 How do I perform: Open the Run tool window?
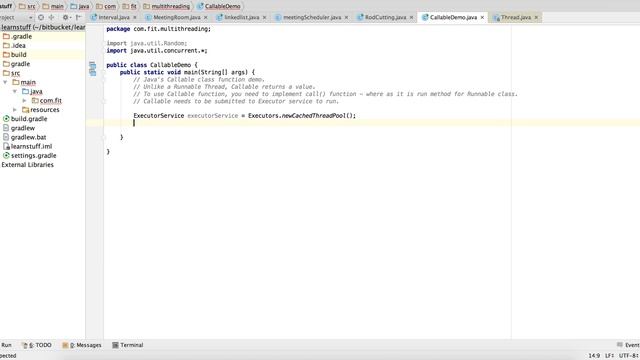tap(7, 345)
